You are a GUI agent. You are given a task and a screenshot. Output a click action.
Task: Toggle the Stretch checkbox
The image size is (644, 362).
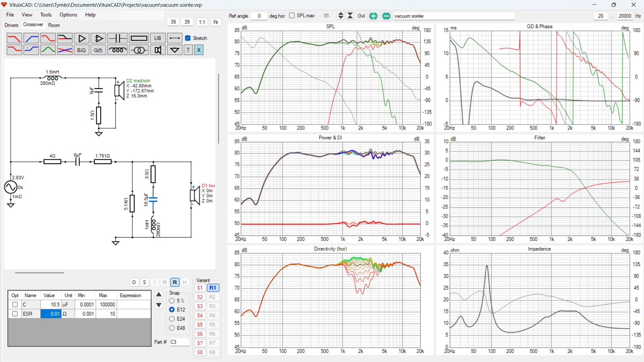pos(188,38)
